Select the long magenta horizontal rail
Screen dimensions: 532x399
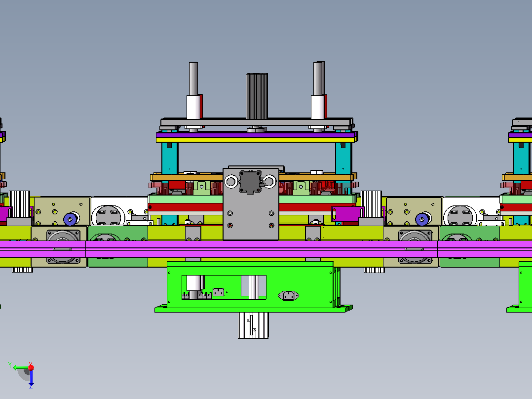pos(266,249)
